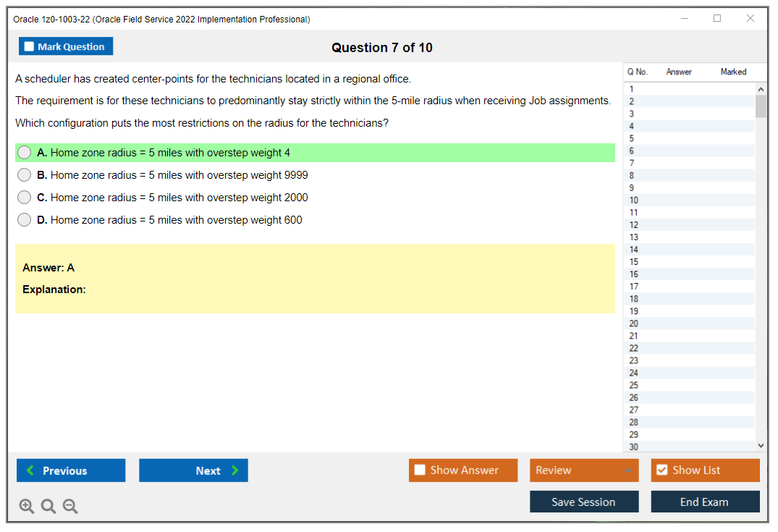Select the middle magnifier search icon
Image resolution: width=778 pixels, height=532 pixels.
coord(48,506)
